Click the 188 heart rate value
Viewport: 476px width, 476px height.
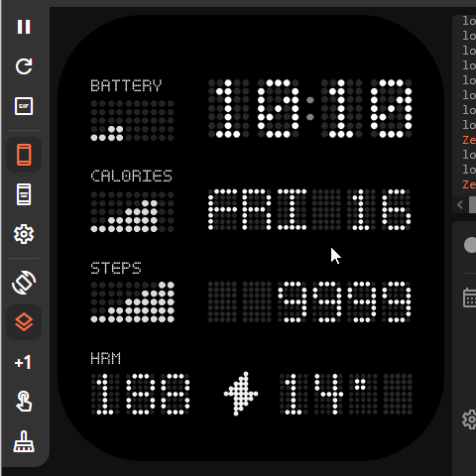click(x=141, y=394)
